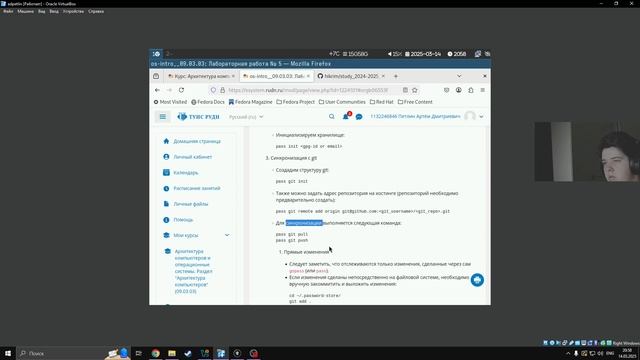
Task: Open Task View on Windows taskbar
Action: click(x=139, y=353)
